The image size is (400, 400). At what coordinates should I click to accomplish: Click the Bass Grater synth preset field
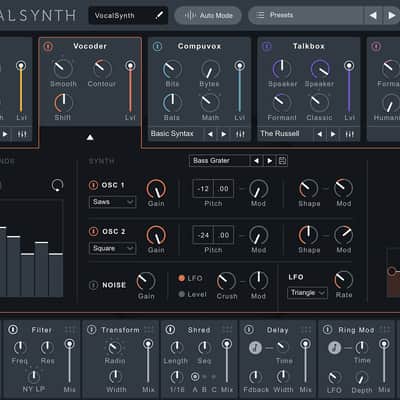click(x=219, y=161)
